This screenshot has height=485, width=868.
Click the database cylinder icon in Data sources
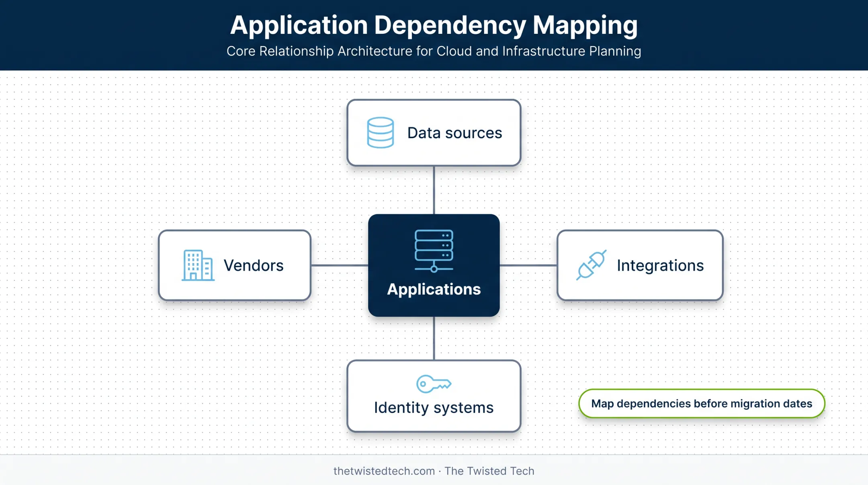point(380,133)
